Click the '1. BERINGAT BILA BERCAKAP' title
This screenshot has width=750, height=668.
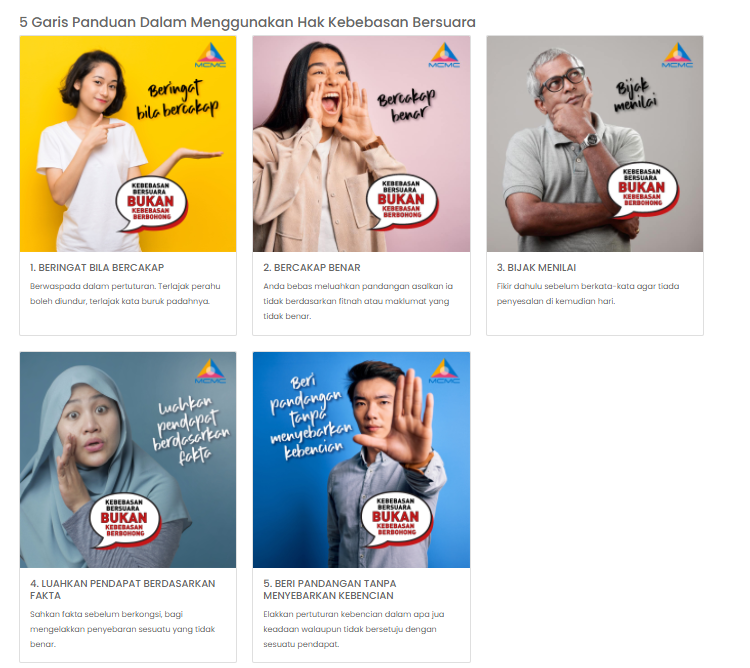click(x=97, y=268)
